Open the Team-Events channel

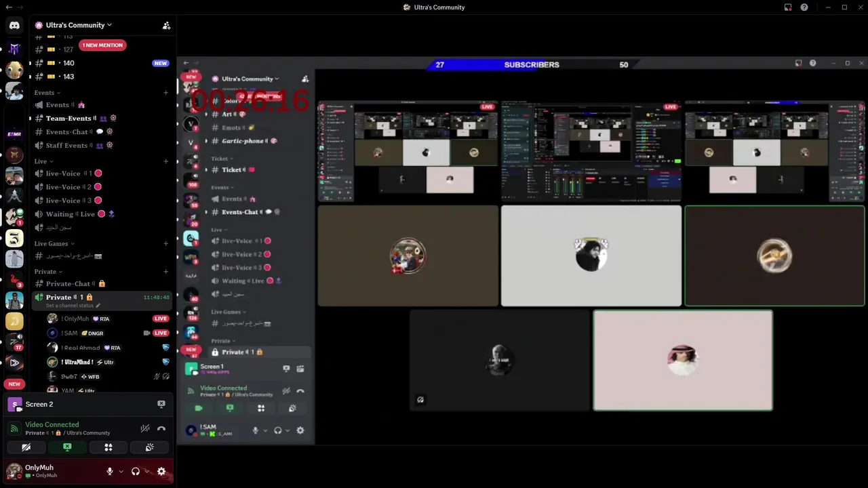click(x=102, y=119)
